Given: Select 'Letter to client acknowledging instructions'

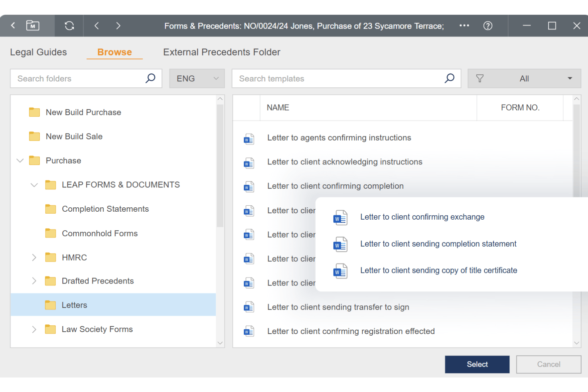Looking at the screenshot, I should (345, 162).
